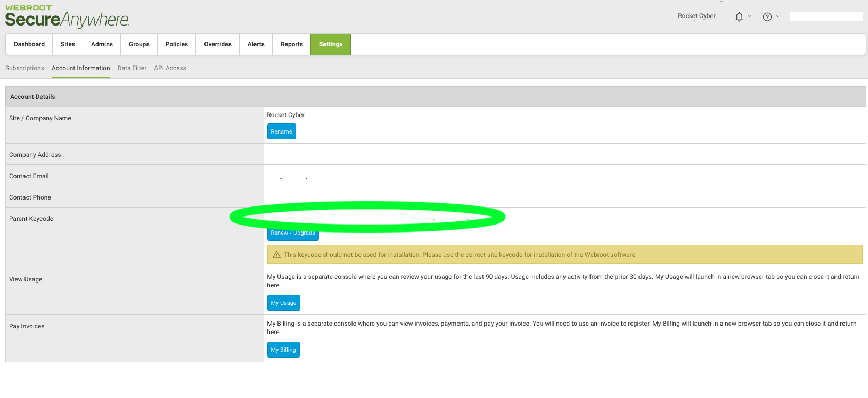The image size is (868, 398).
Task: Click the Renew / Upgrade button
Action: click(x=293, y=233)
